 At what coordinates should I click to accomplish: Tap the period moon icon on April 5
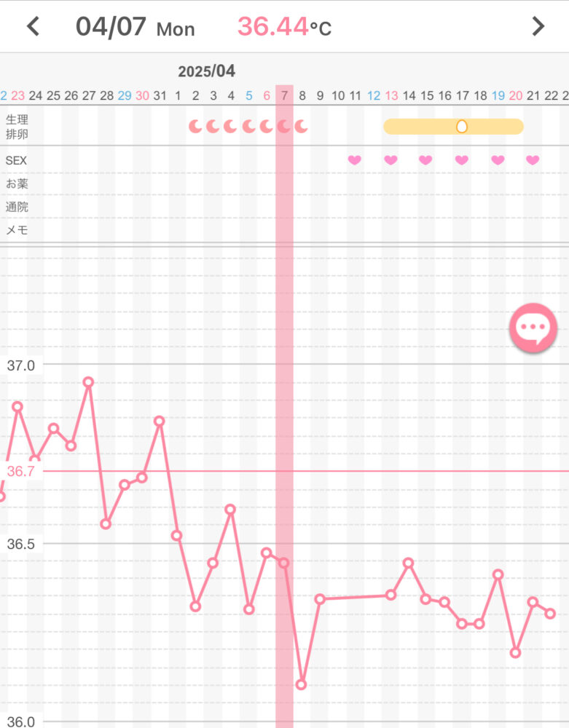click(248, 126)
